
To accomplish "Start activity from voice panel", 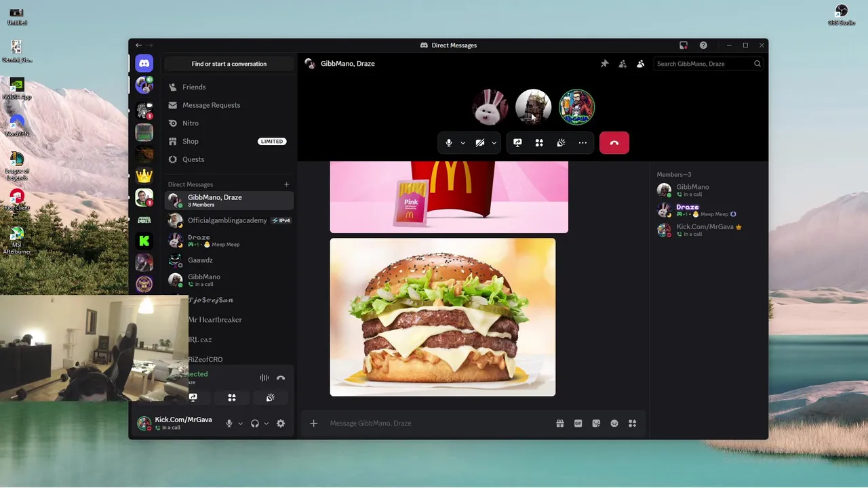I will tap(232, 398).
